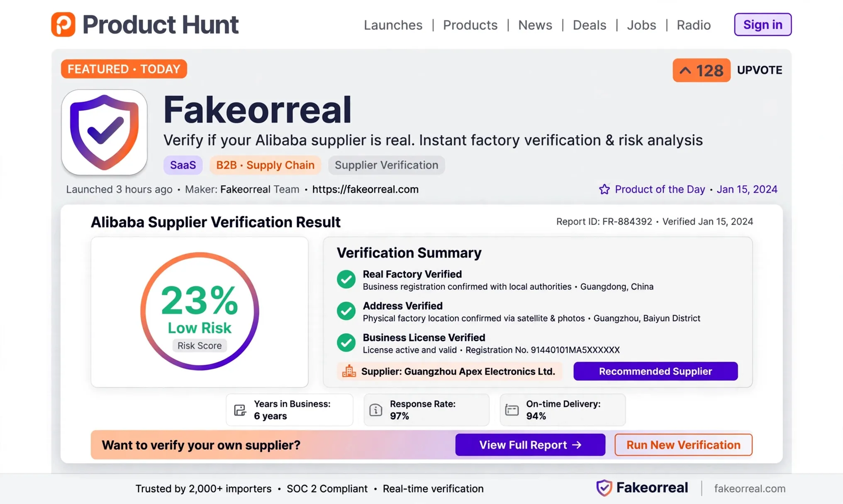This screenshot has width=843, height=504.
Task: Open the Jobs page
Action: 641,25
